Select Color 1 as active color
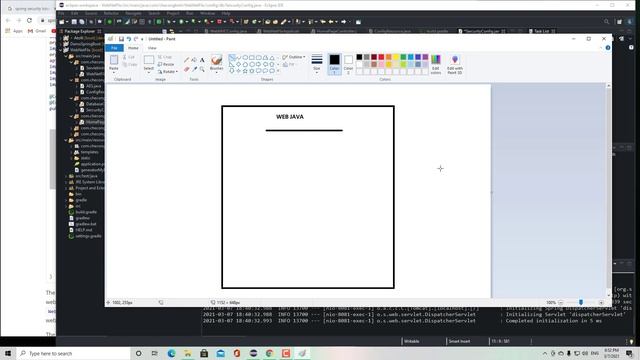 [x=334, y=63]
